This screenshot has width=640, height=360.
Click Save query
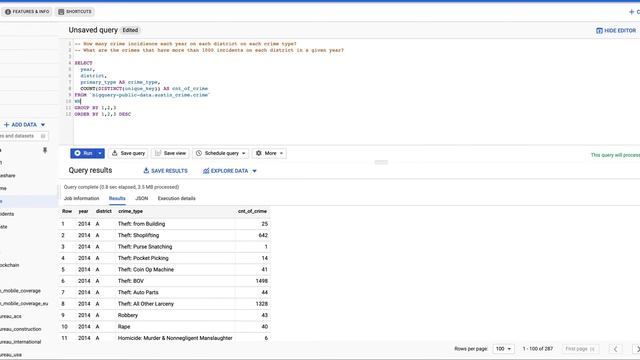point(128,153)
